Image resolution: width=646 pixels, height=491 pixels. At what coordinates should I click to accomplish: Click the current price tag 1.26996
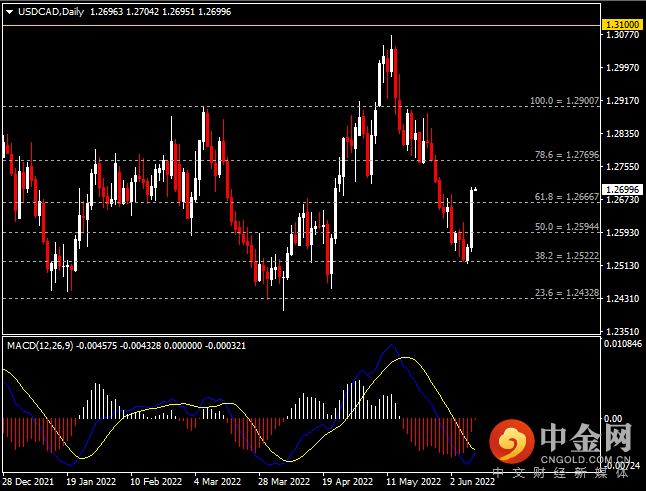click(623, 189)
